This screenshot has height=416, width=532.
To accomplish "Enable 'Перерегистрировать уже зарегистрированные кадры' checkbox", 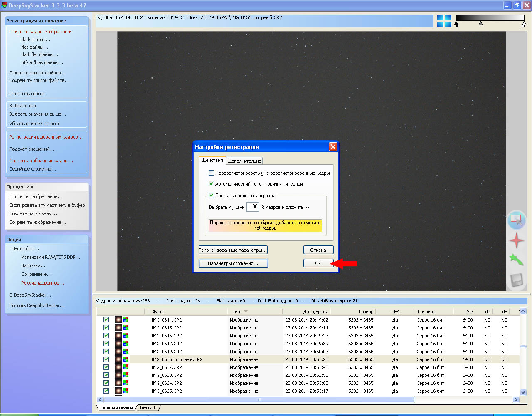I will [x=212, y=173].
